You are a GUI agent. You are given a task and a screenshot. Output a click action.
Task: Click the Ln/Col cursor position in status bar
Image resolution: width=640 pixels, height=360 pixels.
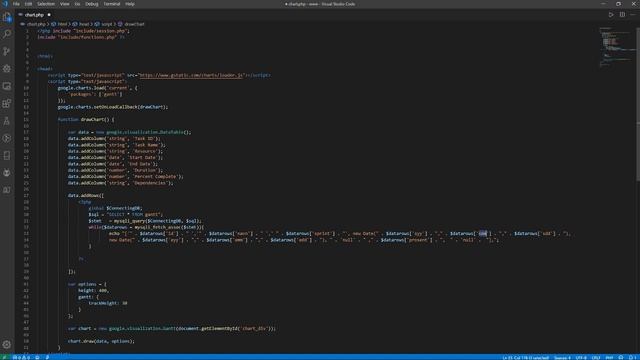coord(526,357)
